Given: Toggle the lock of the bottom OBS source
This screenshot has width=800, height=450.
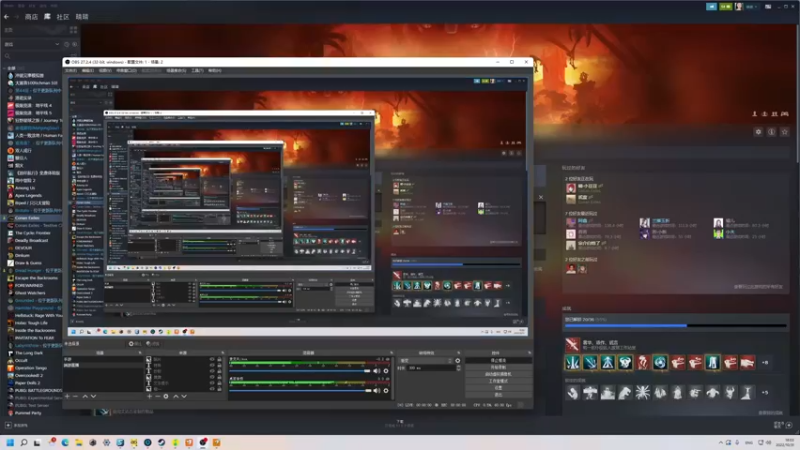Looking at the screenshot, I should [219, 389].
